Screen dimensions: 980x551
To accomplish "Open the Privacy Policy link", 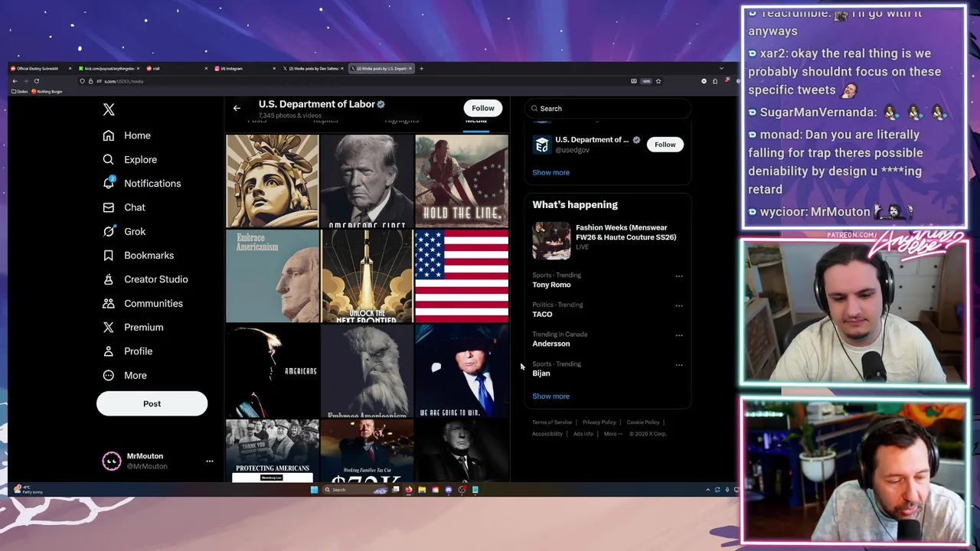I will coord(599,422).
